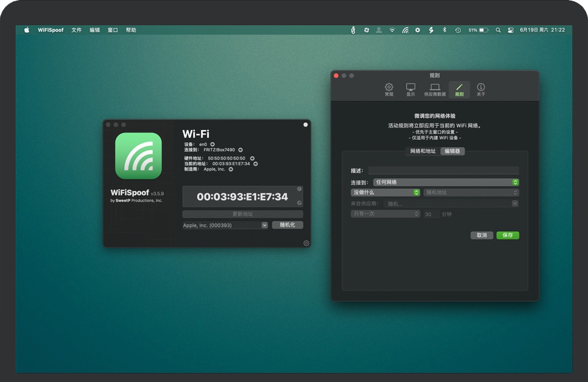Screen dimensions: 588x382
Task: Click the arrow next to manufacturer Apple, Inc.
Action: click(x=230, y=169)
